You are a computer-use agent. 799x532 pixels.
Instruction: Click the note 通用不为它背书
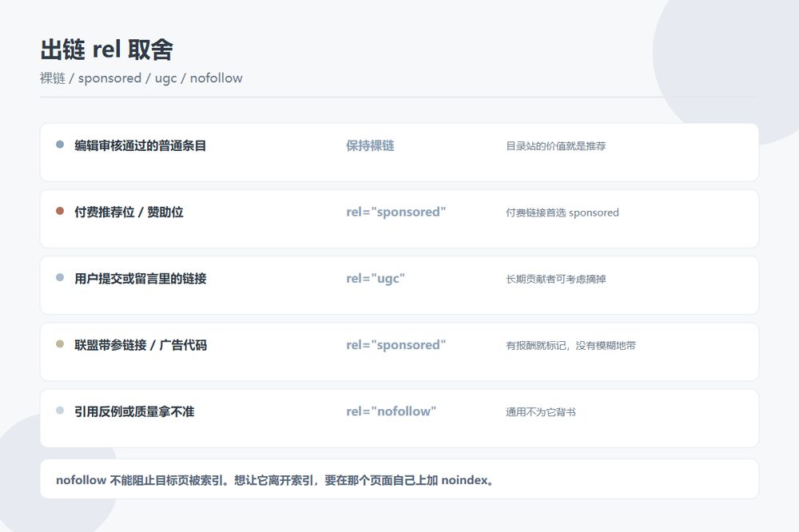tap(541, 412)
